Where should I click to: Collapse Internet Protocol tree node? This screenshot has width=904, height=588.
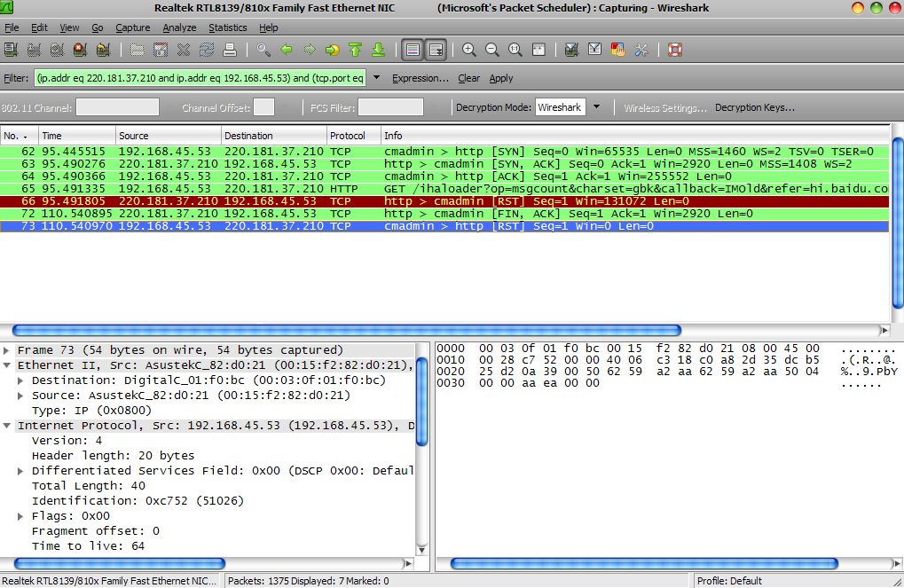click(6, 426)
